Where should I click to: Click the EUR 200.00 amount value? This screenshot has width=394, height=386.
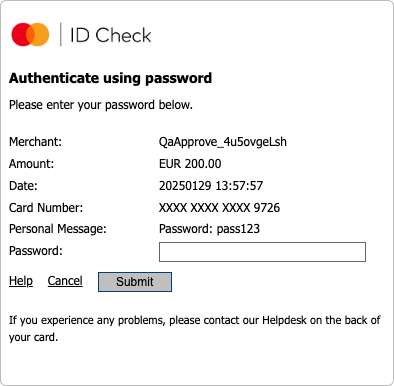[x=190, y=164]
